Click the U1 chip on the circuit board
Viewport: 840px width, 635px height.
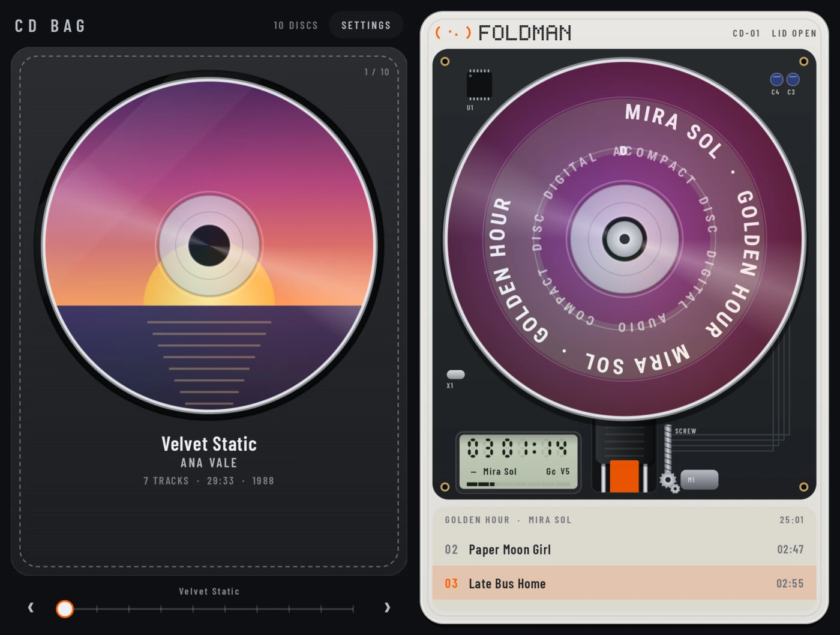(x=479, y=85)
